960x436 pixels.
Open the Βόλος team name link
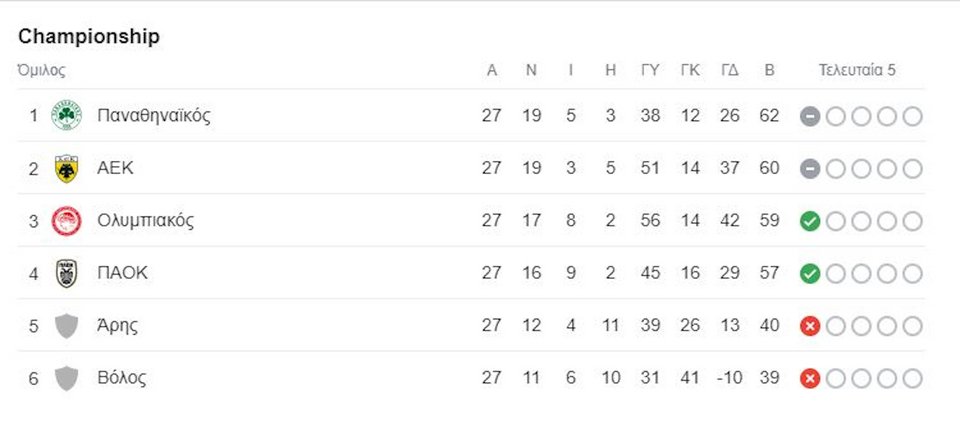(x=122, y=378)
